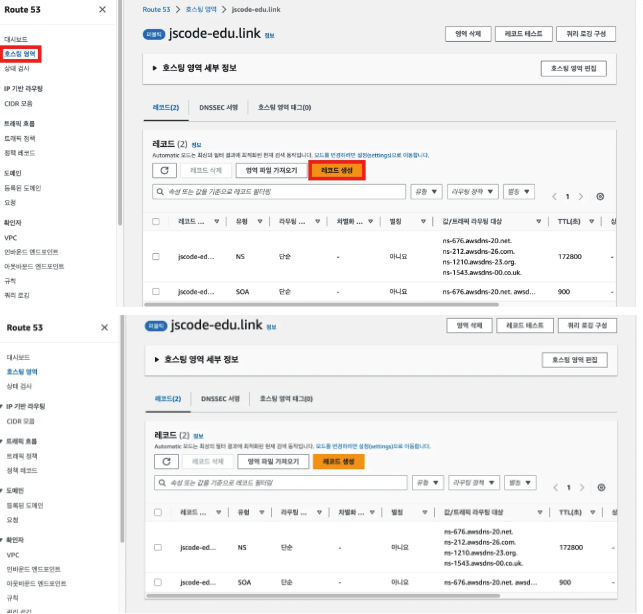Open 라우팅 정책 filter dropdown in lower screenshot
This screenshot has height=614, width=643.
(474, 483)
